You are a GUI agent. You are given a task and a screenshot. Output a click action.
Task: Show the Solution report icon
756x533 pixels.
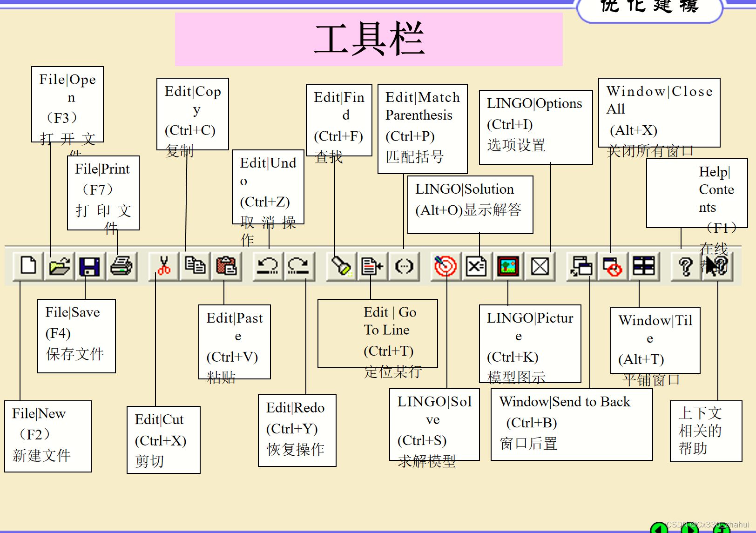477,266
